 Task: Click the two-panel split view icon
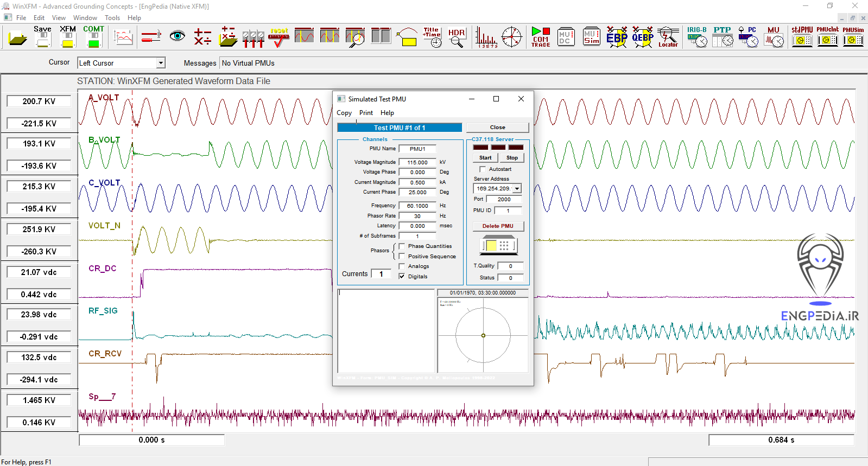pos(381,36)
